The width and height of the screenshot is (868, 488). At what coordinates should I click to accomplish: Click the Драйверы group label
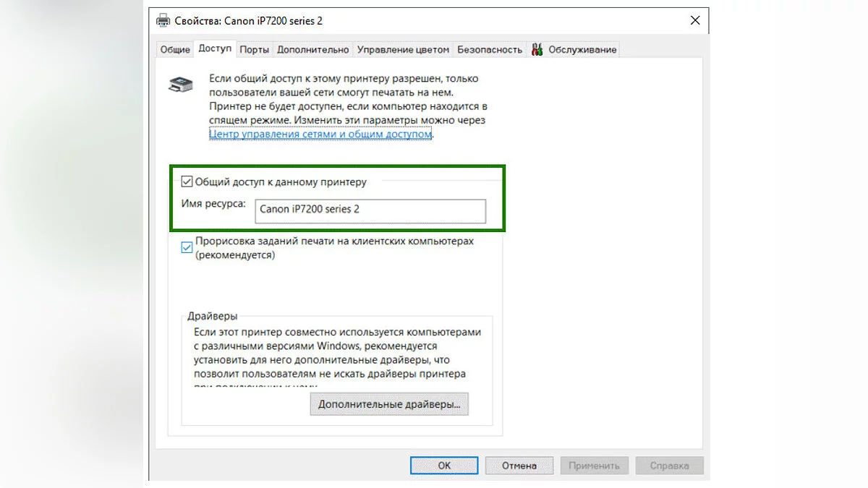[212, 317]
